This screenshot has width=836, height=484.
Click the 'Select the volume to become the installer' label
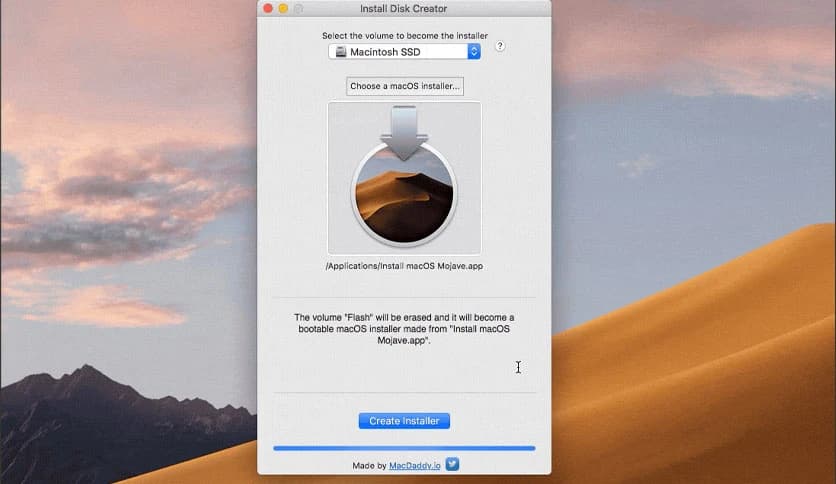pos(405,36)
